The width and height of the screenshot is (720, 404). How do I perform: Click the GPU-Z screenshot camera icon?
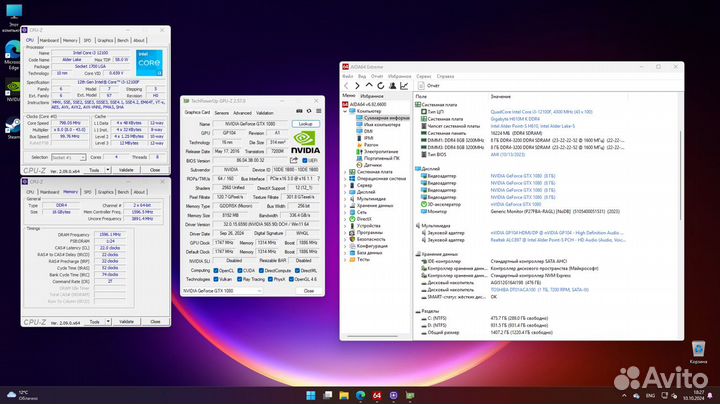pyautogui.click(x=299, y=111)
